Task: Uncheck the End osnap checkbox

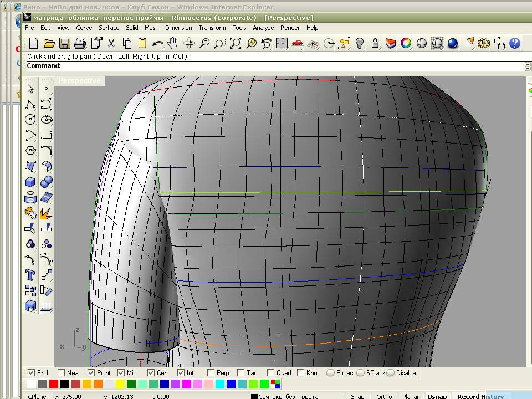Action: 32,373
